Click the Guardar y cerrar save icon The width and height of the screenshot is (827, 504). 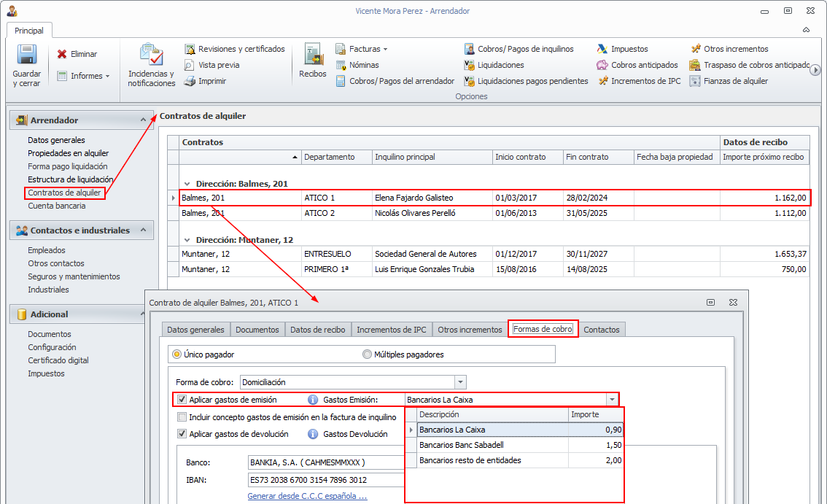click(26, 56)
